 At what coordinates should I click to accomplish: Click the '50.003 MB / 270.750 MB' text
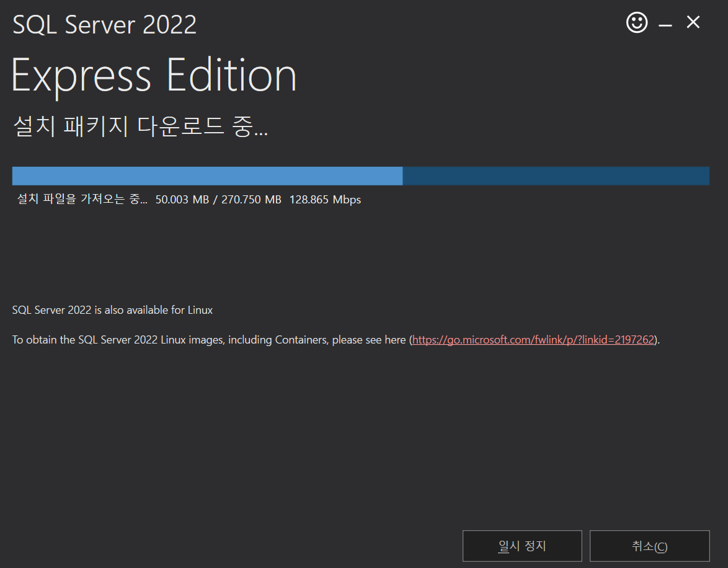tap(218, 200)
